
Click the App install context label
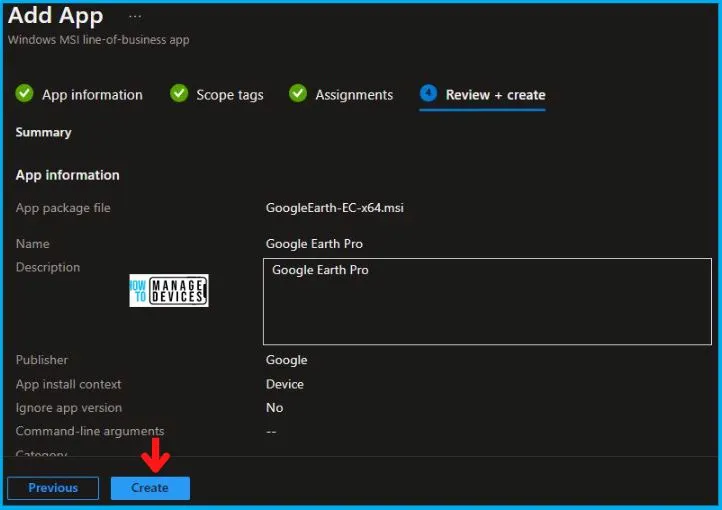pos(69,384)
